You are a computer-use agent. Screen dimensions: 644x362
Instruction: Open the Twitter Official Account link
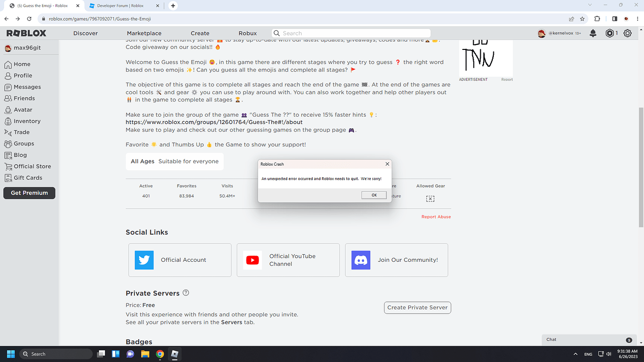(180, 260)
